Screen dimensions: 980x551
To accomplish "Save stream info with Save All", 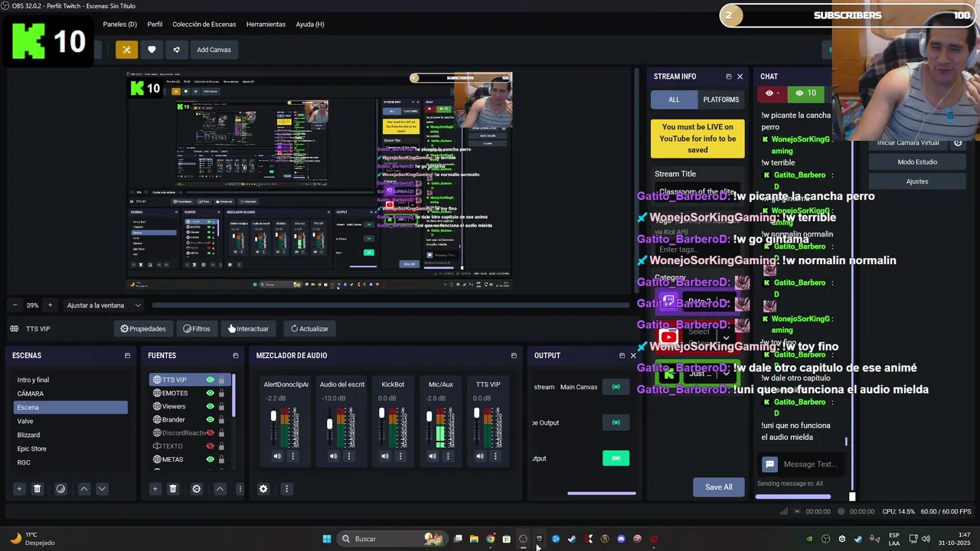I will [718, 487].
